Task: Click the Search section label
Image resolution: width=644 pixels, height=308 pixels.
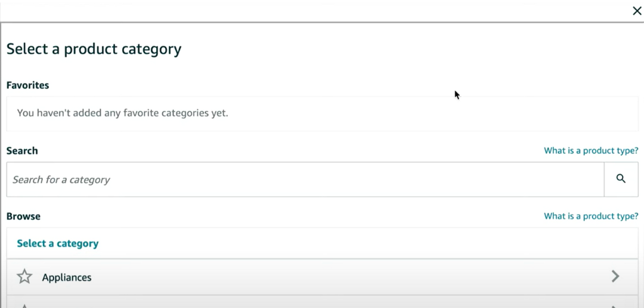Action: click(22, 150)
